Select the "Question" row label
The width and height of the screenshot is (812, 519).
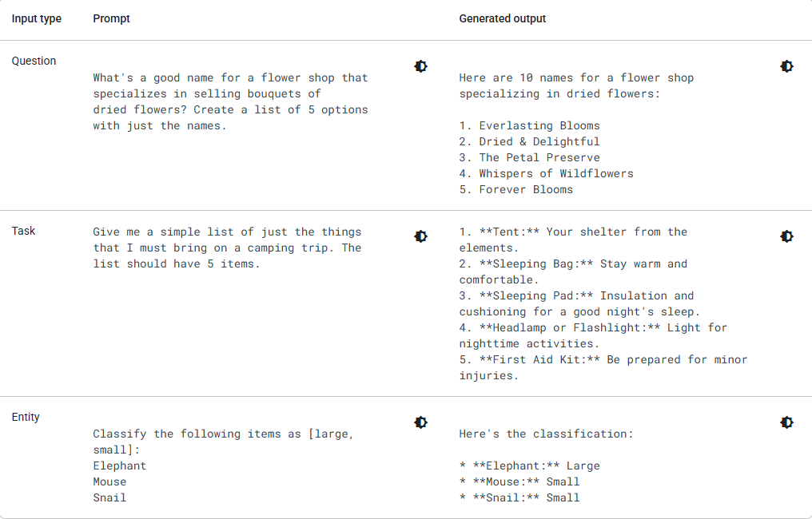pos(34,61)
